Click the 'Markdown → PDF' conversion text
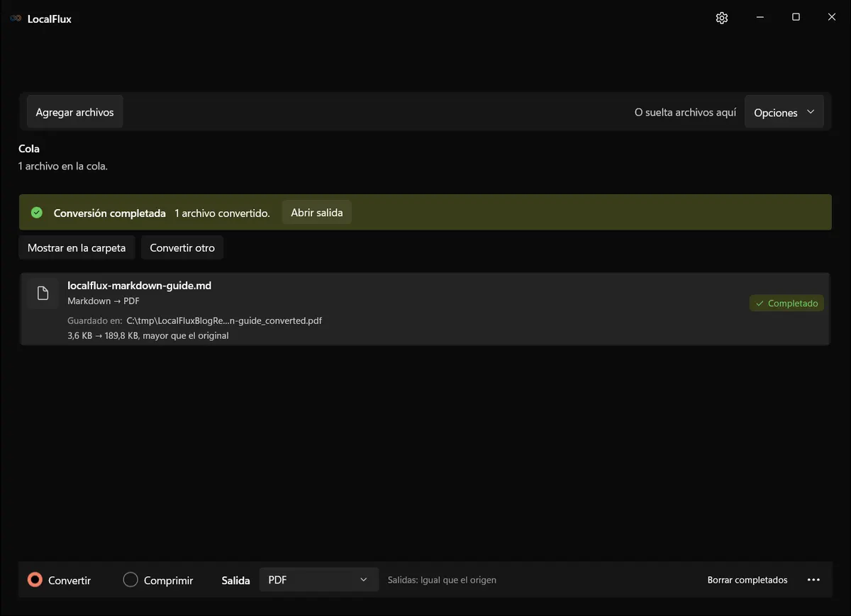 (104, 301)
